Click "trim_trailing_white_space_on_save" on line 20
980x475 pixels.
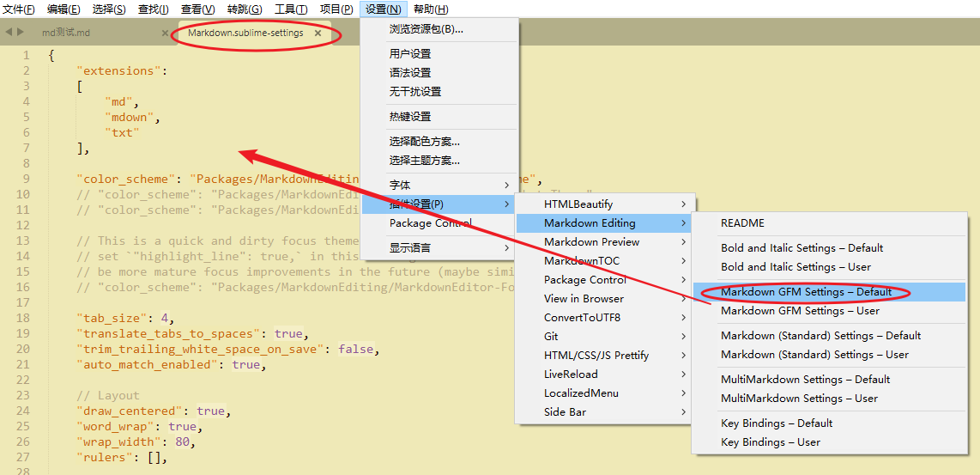click(x=200, y=349)
